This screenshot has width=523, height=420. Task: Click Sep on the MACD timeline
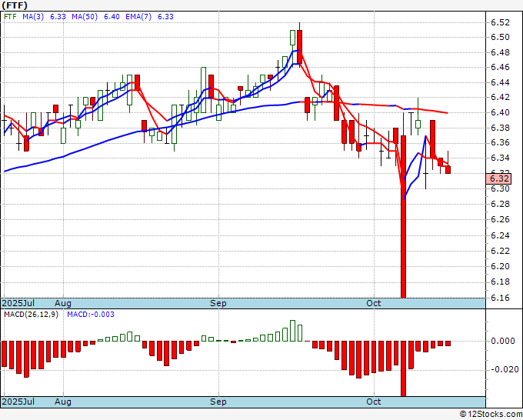[x=218, y=402]
